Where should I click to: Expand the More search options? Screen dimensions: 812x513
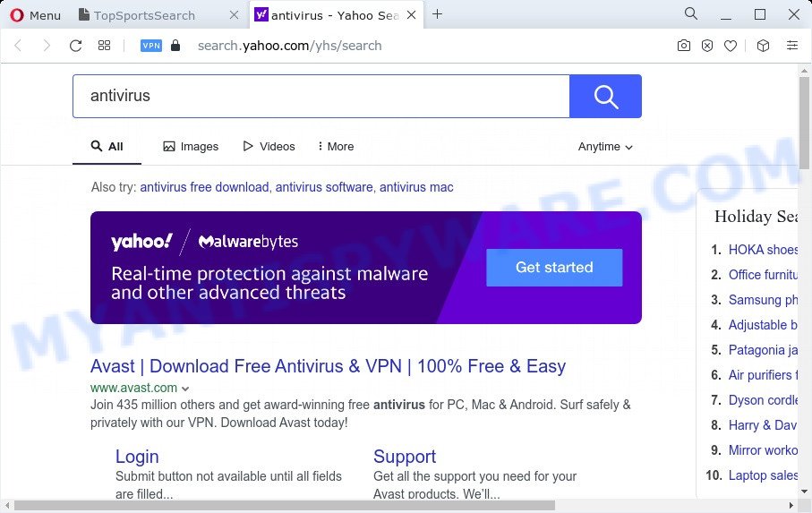point(336,147)
